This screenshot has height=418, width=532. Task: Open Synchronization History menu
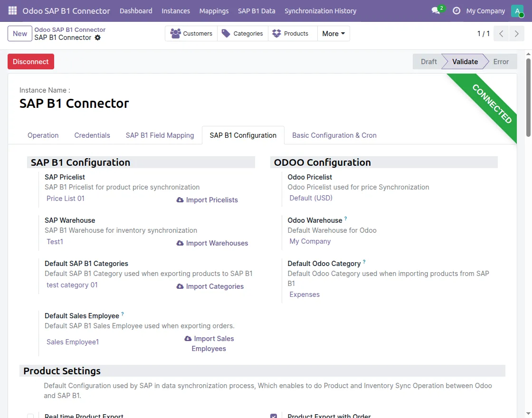320,11
